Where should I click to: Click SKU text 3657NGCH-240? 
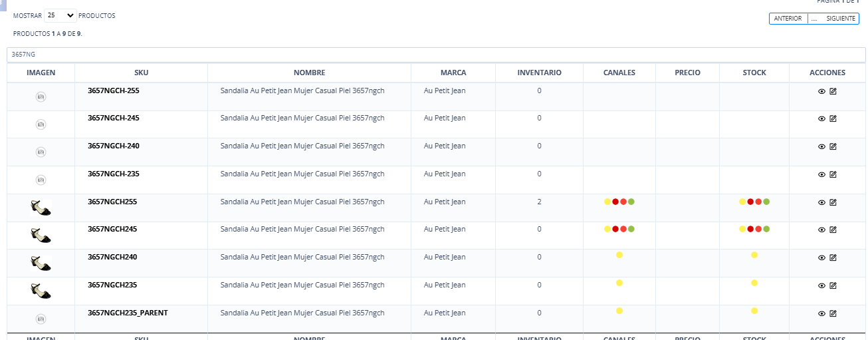pyautogui.click(x=114, y=146)
